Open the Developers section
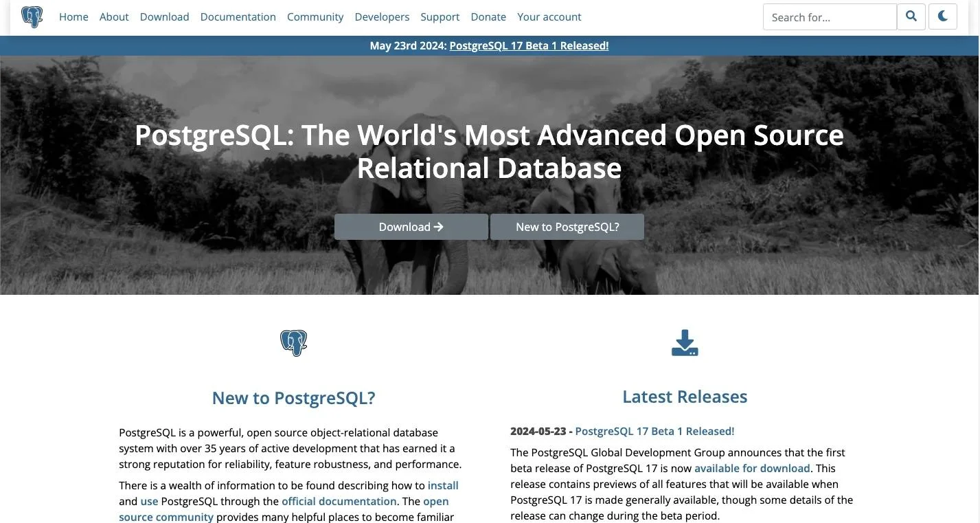This screenshot has width=980, height=523. point(382,16)
